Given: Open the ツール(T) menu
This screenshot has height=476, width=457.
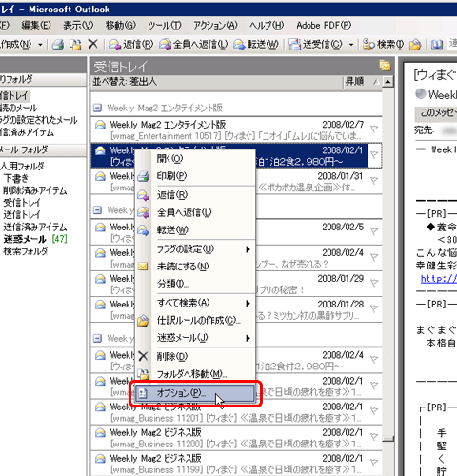Looking at the screenshot, I should click(165, 25).
